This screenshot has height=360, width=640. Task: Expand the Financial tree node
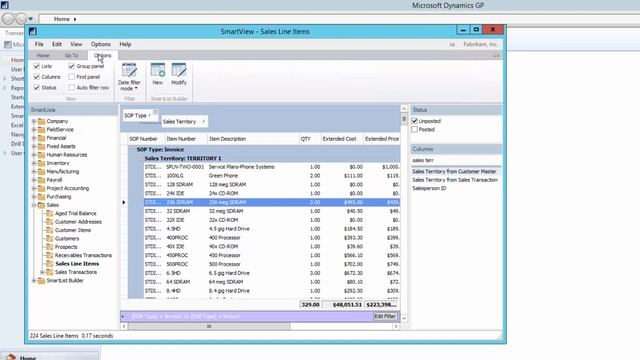pyautogui.click(x=34, y=138)
